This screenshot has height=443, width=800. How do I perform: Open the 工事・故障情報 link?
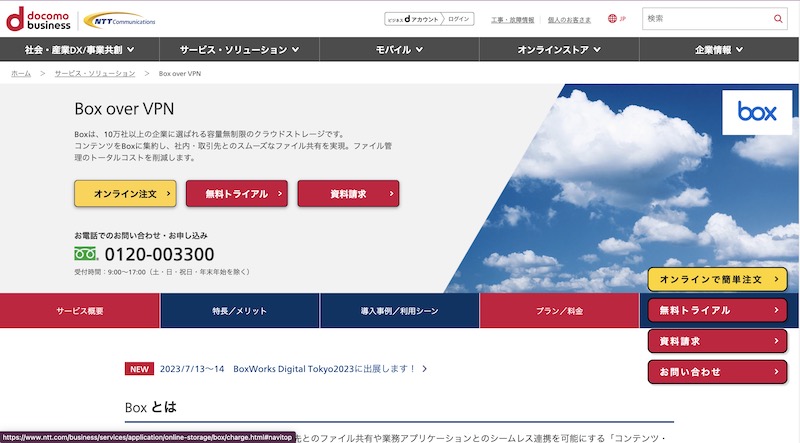click(512, 20)
